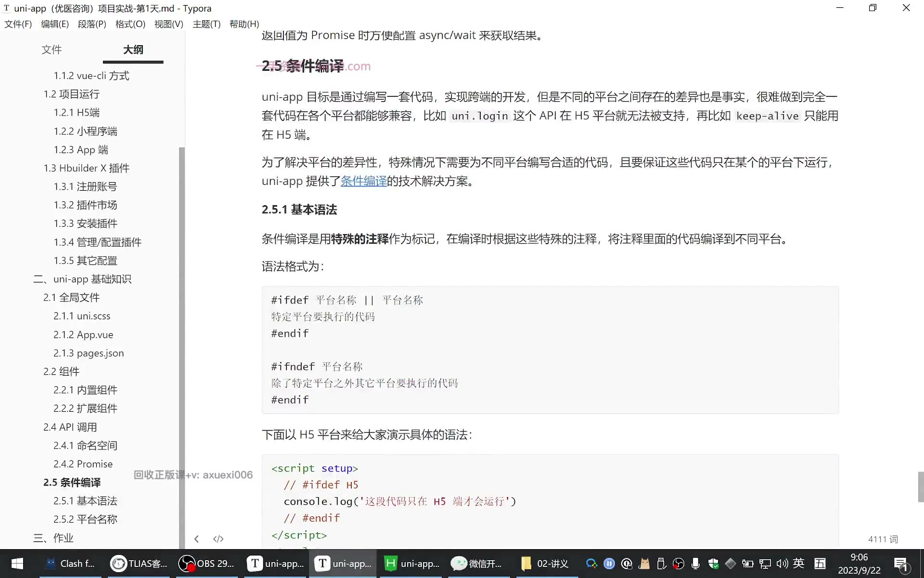Click the volume speaker tray icon
The height and width of the screenshot is (578, 924).
tap(782, 564)
